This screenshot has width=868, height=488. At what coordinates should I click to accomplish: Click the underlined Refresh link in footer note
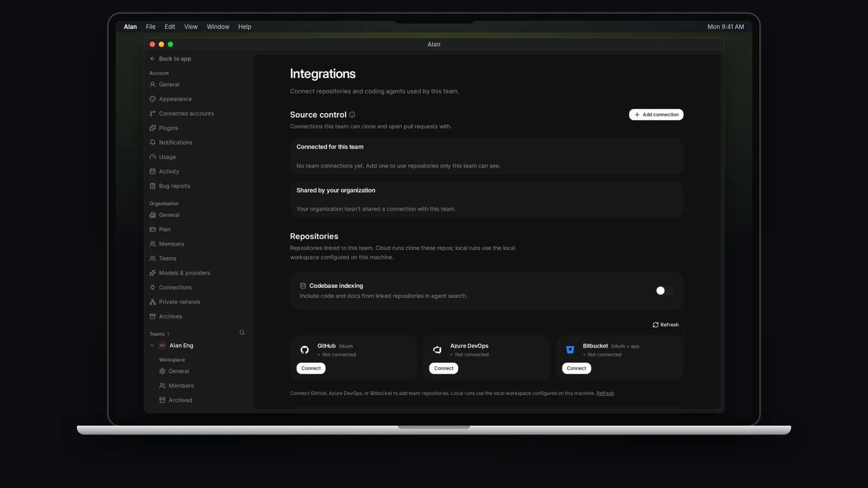pos(605,393)
